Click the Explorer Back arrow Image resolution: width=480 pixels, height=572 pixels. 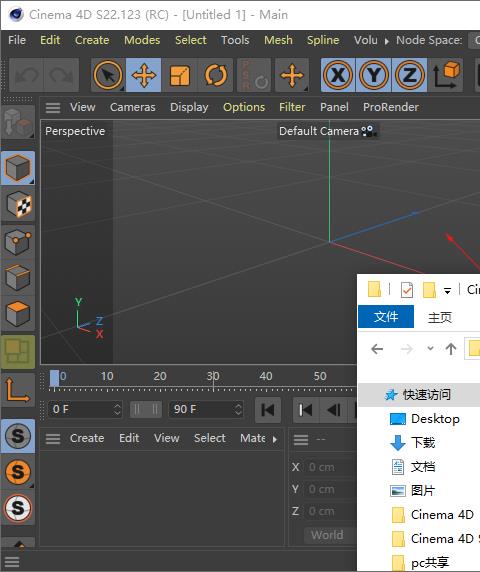coord(377,349)
